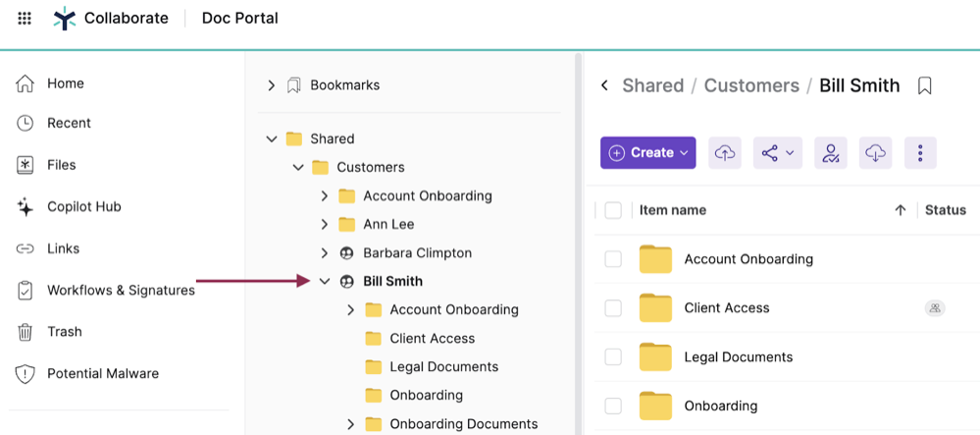Open Legal Documents folder in list

[738, 357]
